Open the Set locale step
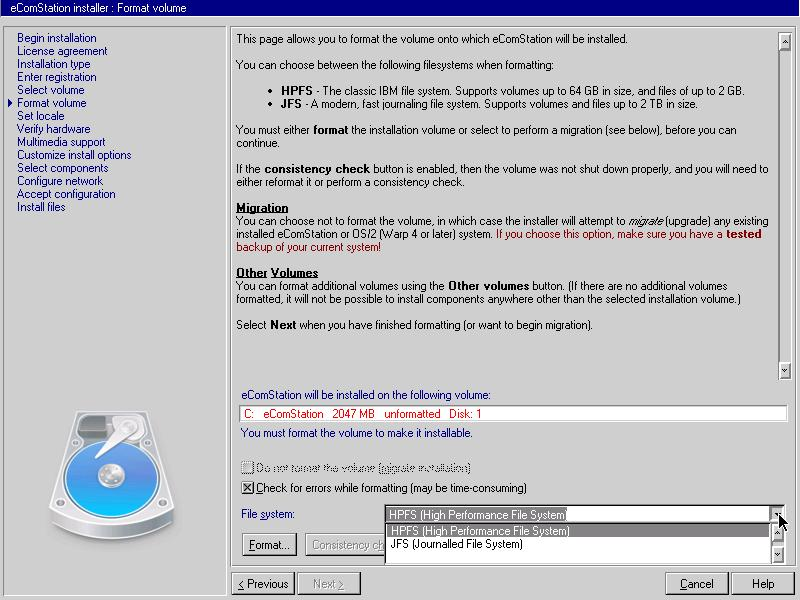Viewport: 800px width, 600px height. point(40,116)
